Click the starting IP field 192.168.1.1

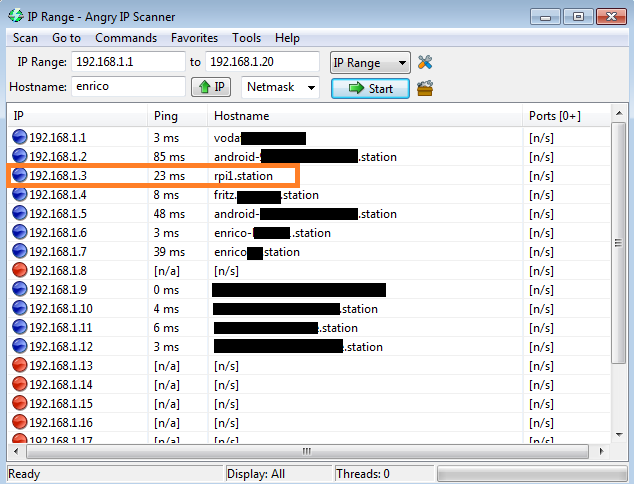tap(128, 62)
